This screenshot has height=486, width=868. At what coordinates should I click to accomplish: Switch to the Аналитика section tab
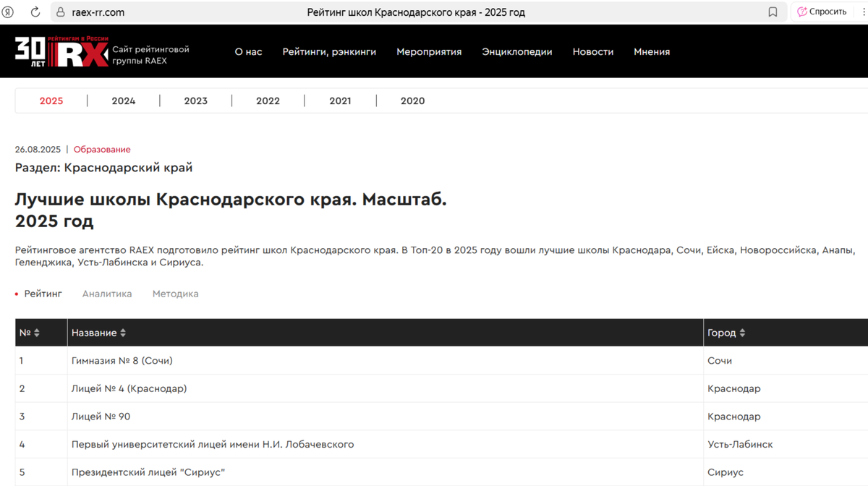107,294
